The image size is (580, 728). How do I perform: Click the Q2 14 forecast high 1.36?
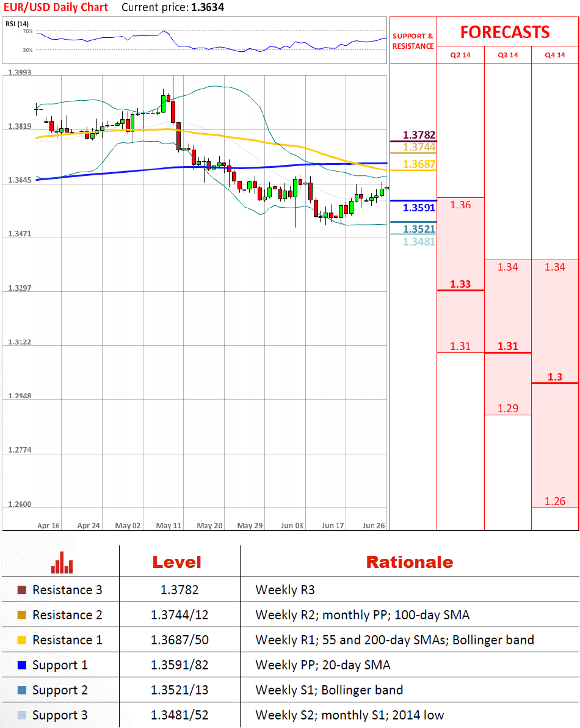coord(460,205)
